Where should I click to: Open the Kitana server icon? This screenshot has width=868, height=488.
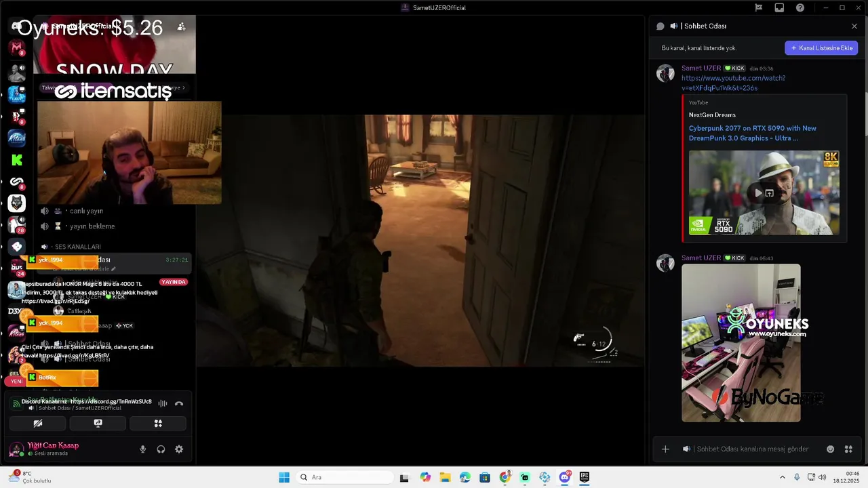[x=16, y=138]
